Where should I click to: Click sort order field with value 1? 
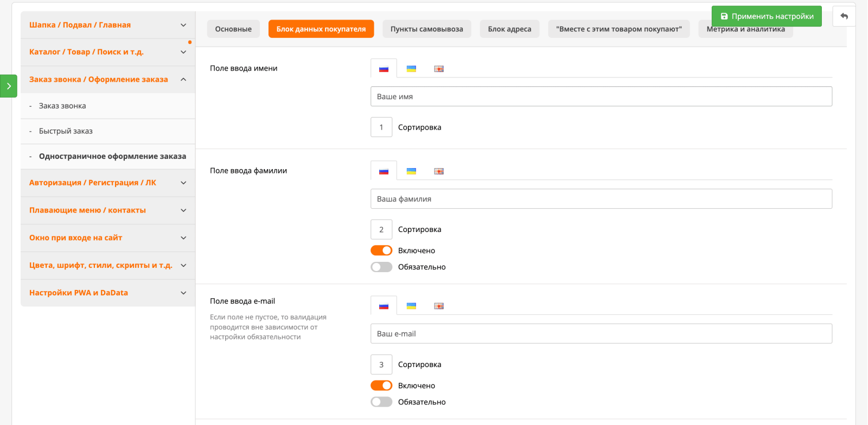click(381, 127)
